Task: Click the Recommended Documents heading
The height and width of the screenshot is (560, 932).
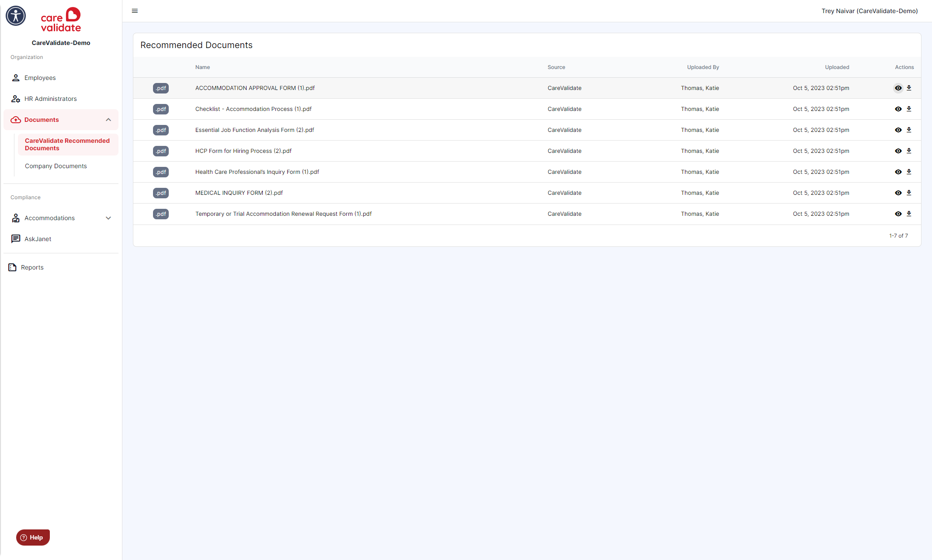Action: pos(196,45)
